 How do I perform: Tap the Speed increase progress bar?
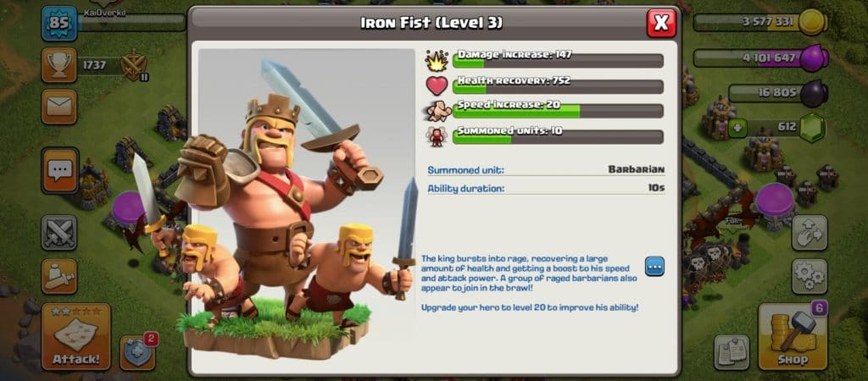[558, 111]
